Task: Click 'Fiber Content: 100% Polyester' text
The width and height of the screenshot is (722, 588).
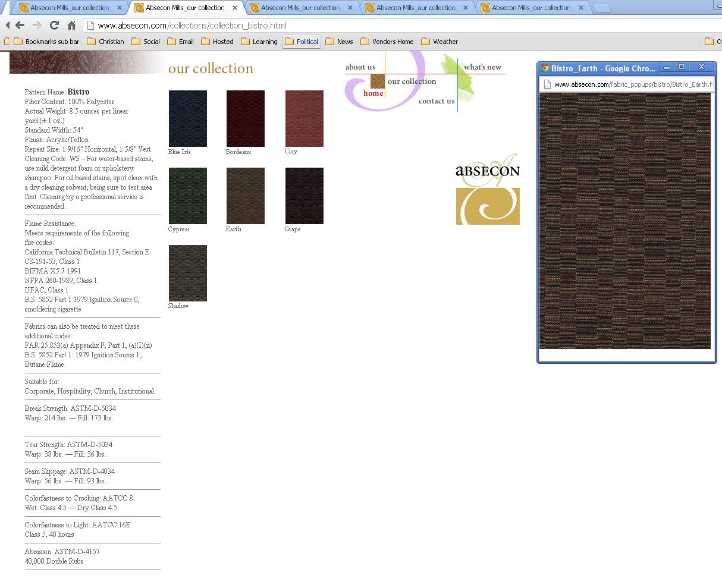Action: (x=70, y=102)
